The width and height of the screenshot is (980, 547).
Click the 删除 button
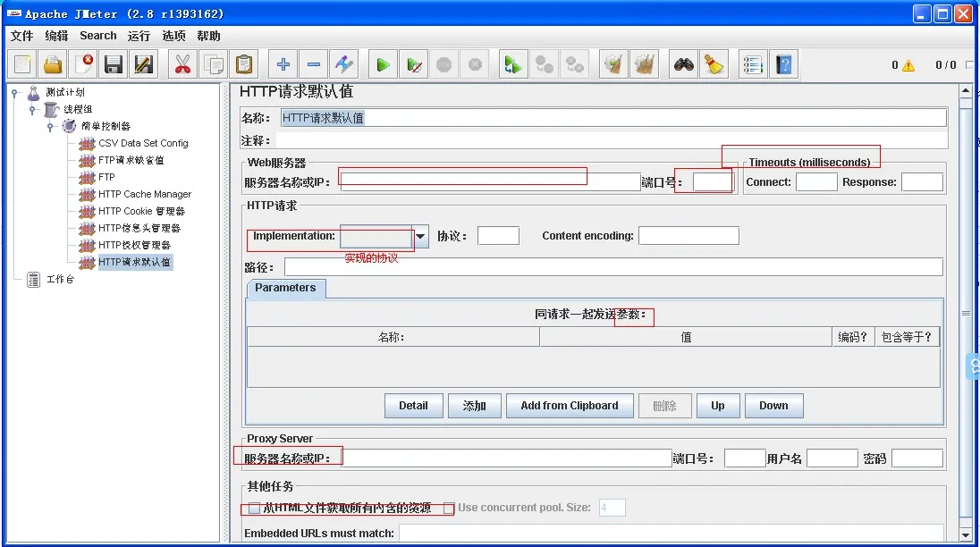point(664,406)
